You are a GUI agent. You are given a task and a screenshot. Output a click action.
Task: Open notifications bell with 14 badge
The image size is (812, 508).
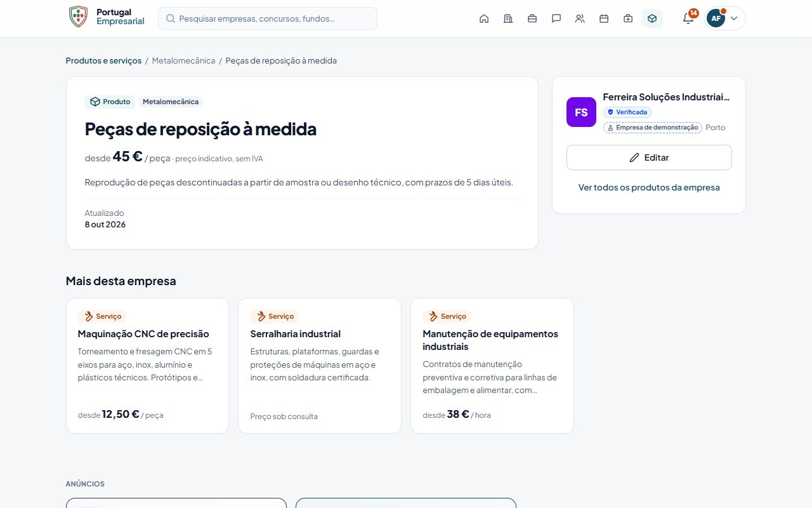click(688, 18)
